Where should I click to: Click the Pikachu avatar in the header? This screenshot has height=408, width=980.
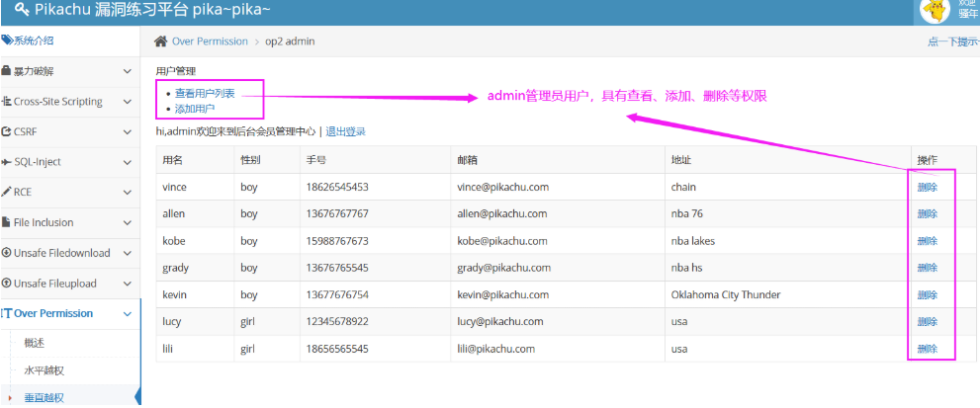[x=933, y=10]
